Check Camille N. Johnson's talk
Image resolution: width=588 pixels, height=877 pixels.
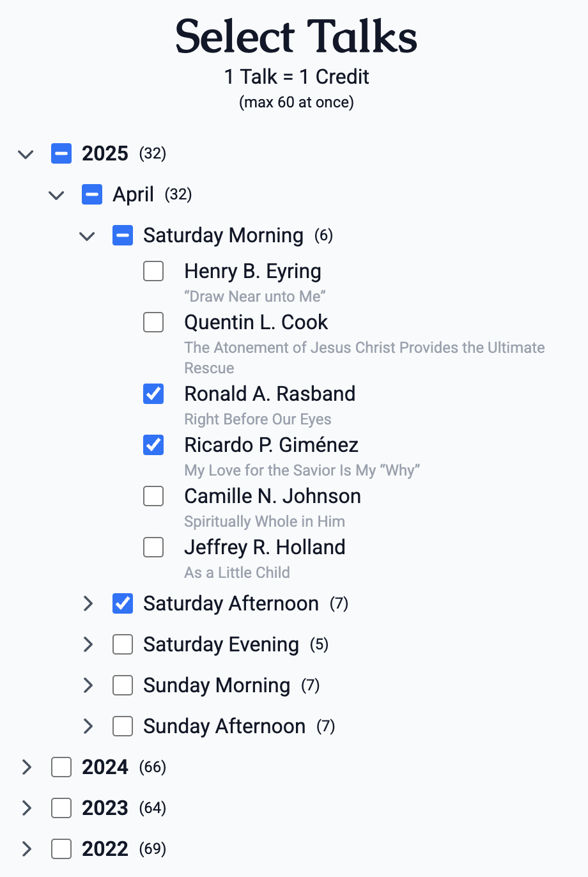153,496
